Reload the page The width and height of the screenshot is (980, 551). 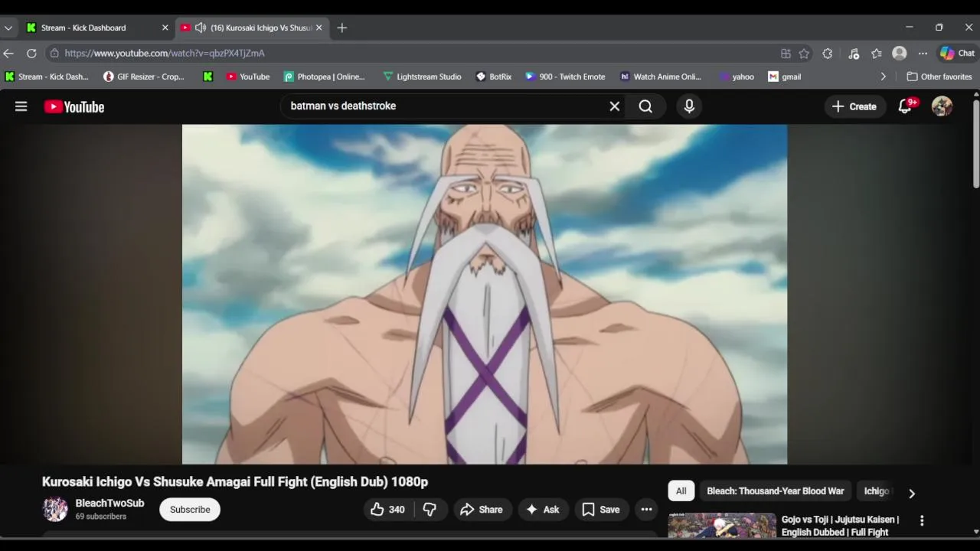[x=31, y=54]
